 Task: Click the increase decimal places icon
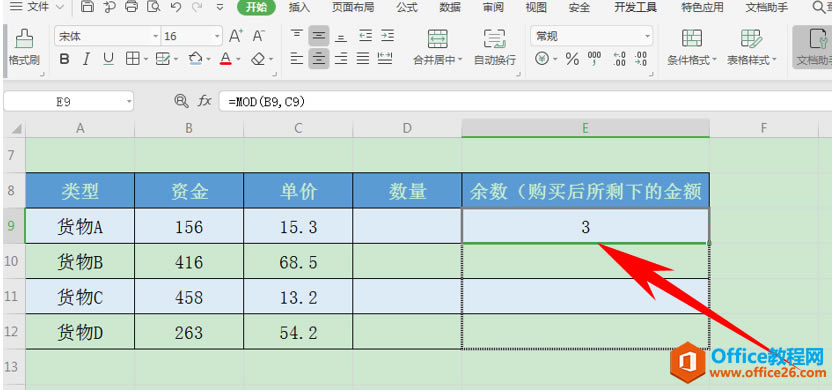619,59
